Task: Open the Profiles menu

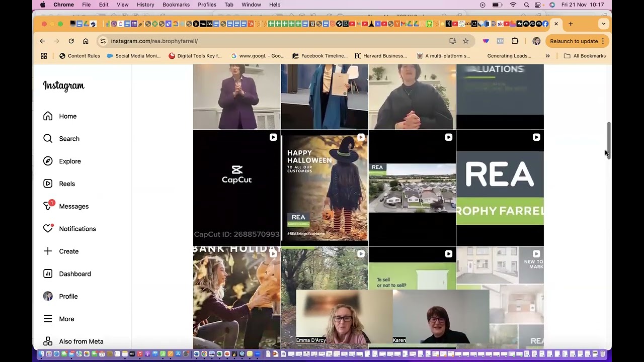Action: (207, 5)
